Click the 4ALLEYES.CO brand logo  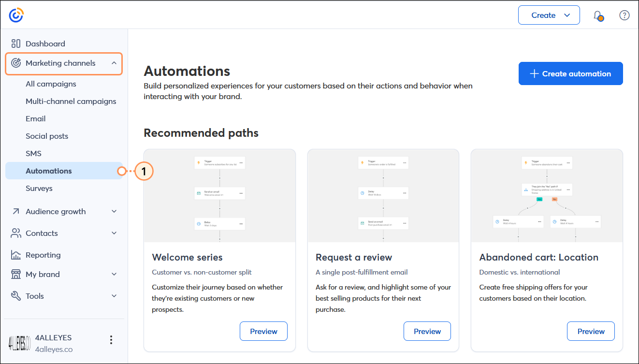19,343
